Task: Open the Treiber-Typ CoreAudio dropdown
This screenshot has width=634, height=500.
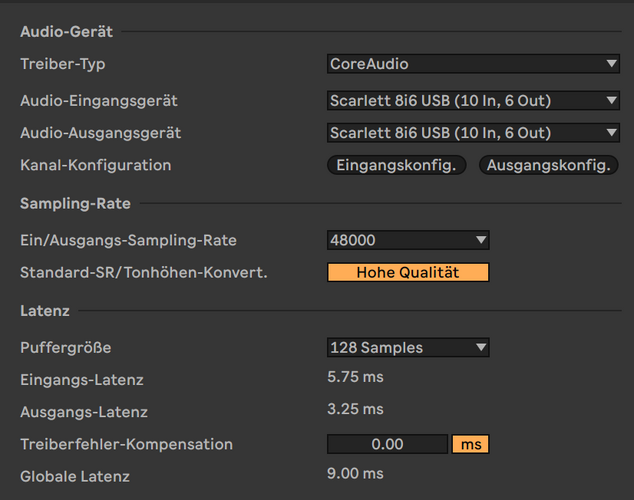Action: 473,64
